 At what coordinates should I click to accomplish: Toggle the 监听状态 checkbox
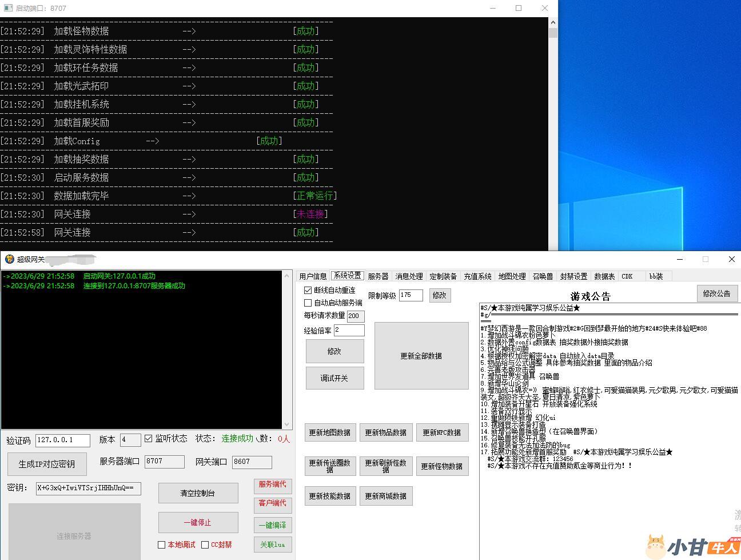[x=149, y=439]
